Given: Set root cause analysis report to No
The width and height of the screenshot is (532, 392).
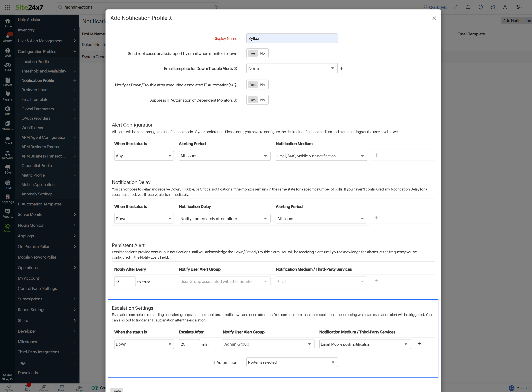Looking at the screenshot, I should click(262, 53).
